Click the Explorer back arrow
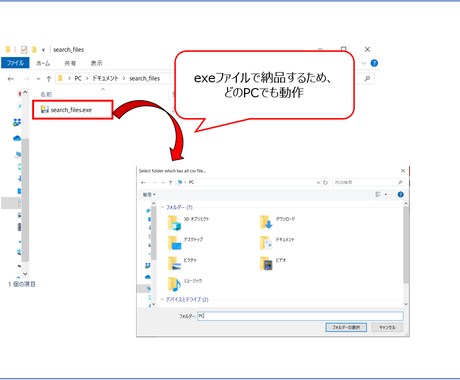460x380 pixels. click(11, 79)
